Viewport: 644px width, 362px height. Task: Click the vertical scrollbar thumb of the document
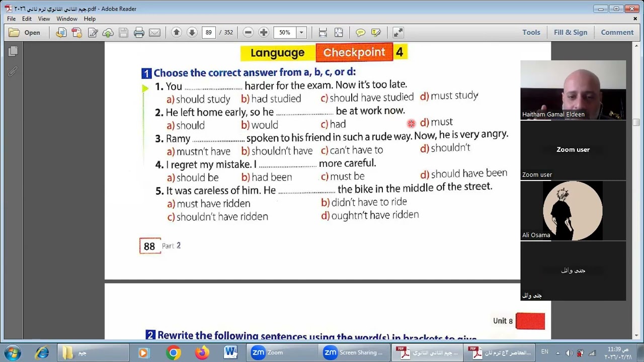point(636,123)
